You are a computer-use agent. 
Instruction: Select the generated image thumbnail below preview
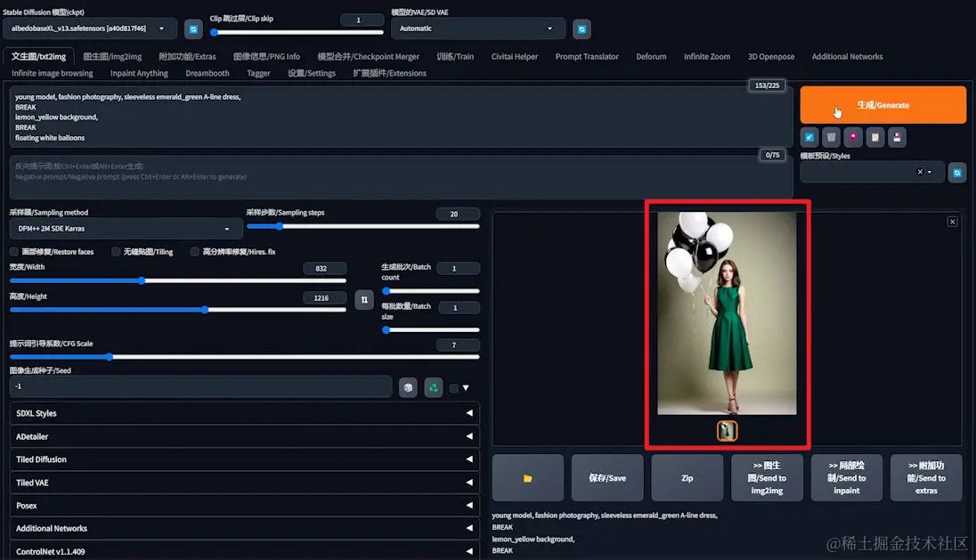tap(727, 431)
